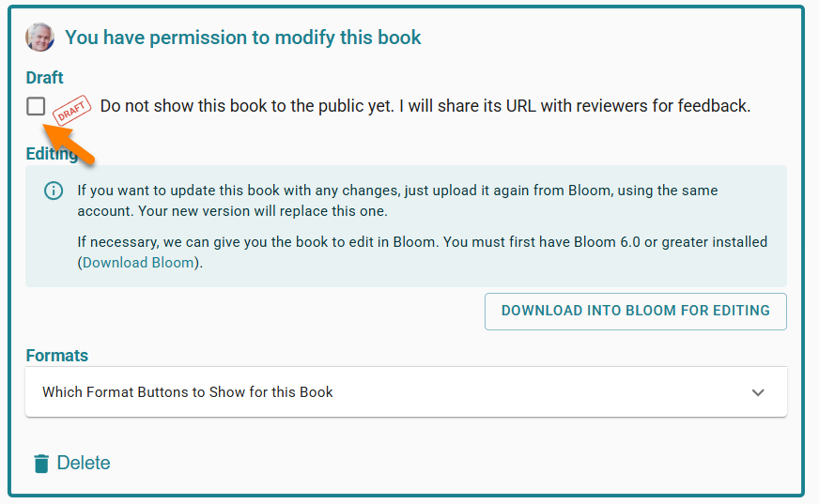The width and height of the screenshot is (819, 504).
Task: Click the info circle icon in the Editing notice
Action: (x=54, y=191)
